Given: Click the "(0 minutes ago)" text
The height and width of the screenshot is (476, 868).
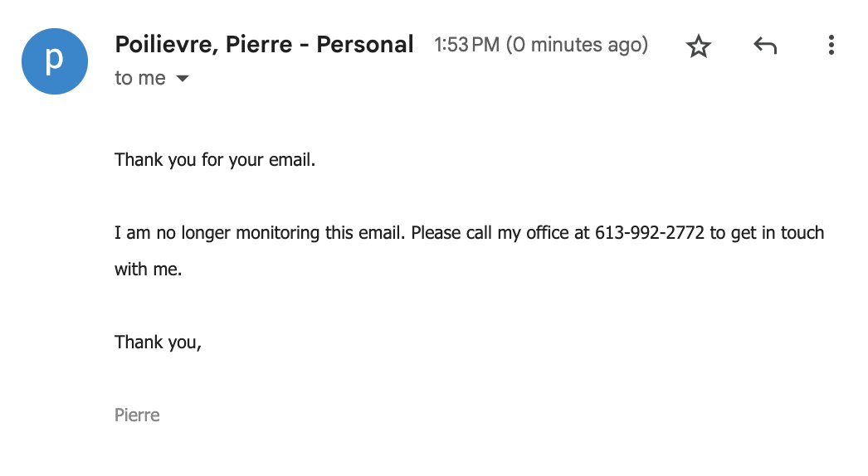Looking at the screenshot, I should pos(577,45).
